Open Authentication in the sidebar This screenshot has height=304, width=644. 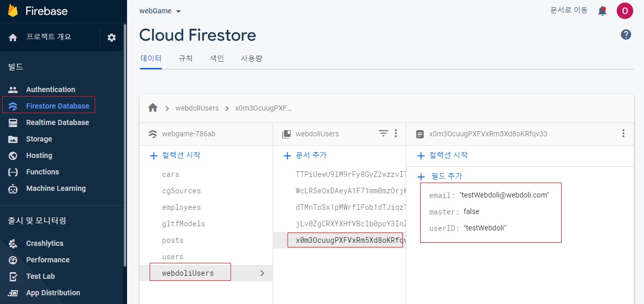50,90
